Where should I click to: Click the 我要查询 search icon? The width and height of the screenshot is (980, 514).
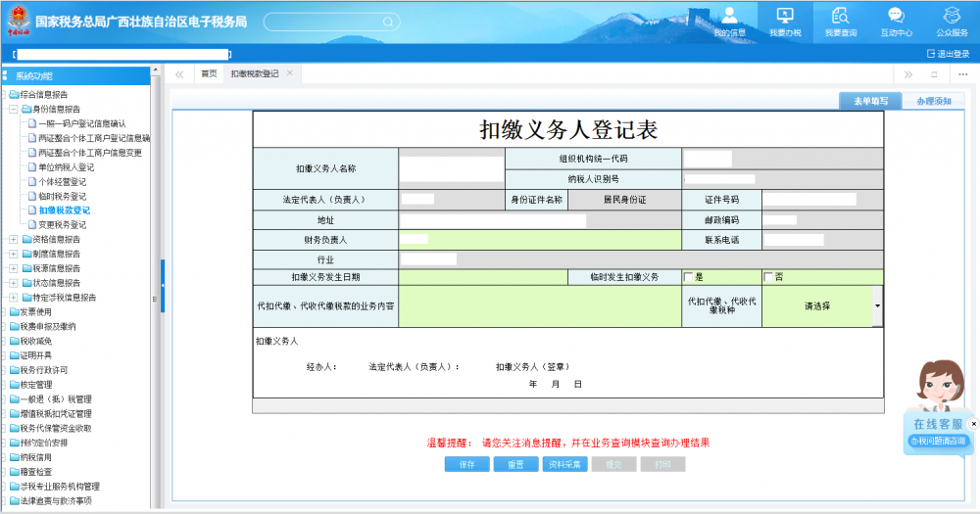[x=840, y=20]
